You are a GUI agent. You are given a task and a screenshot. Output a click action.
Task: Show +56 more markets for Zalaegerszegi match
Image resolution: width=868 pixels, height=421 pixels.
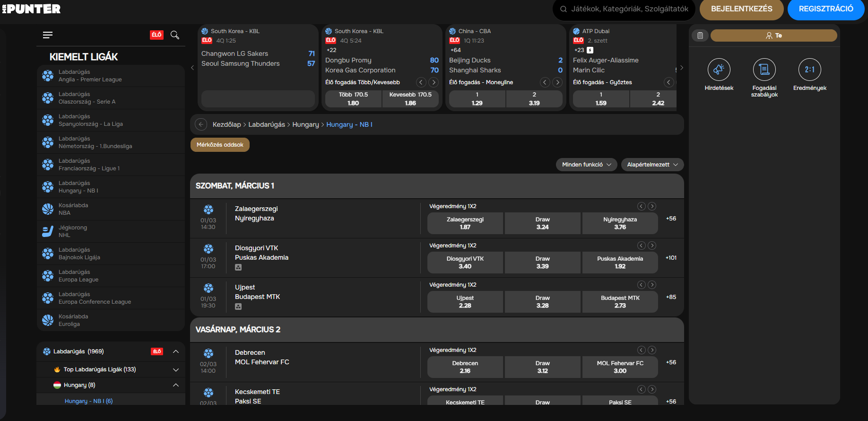[x=671, y=219]
